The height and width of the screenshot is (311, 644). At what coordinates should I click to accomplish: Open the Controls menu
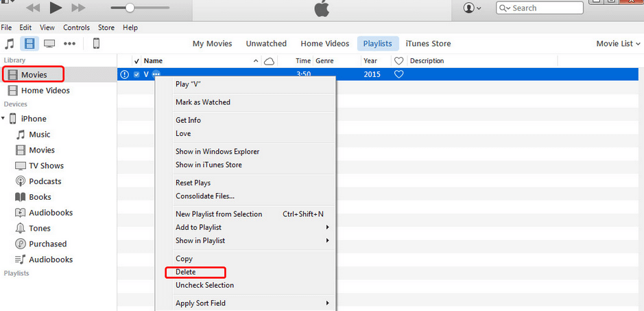coord(76,27)
